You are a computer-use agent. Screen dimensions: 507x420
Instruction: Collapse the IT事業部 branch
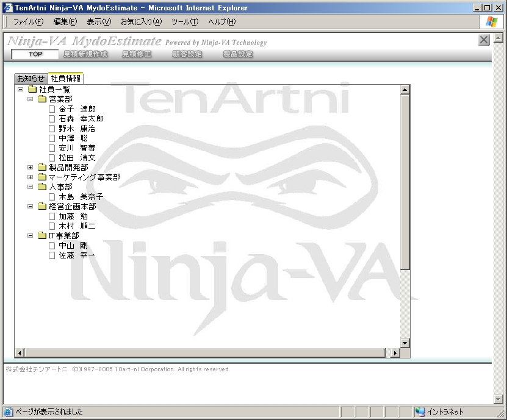click(30, 235)
